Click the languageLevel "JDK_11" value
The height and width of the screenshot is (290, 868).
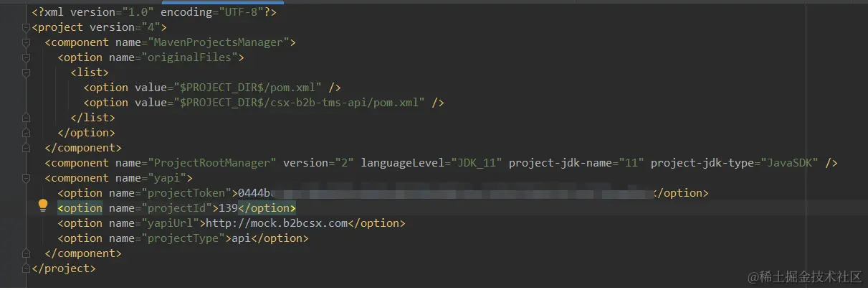tap(475, 163)
